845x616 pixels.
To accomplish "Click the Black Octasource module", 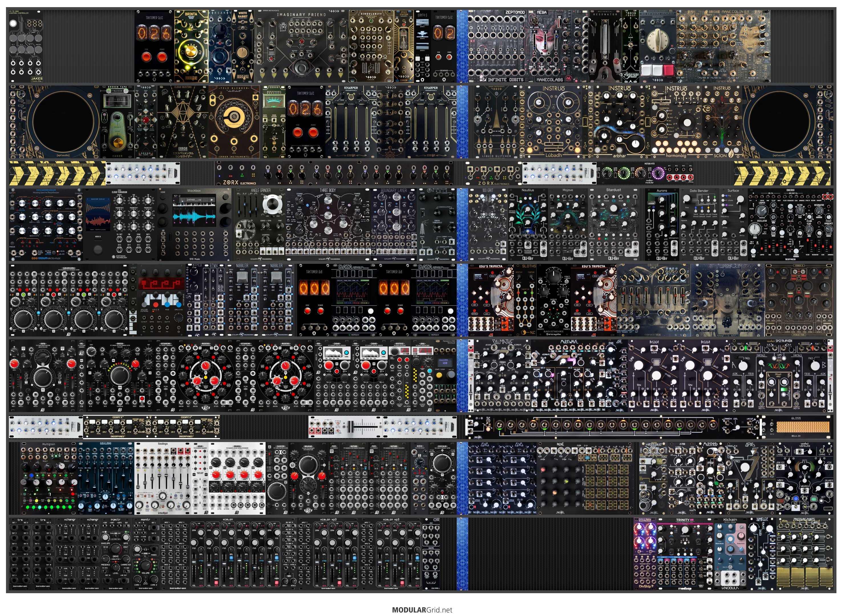I will click(554, 300).
